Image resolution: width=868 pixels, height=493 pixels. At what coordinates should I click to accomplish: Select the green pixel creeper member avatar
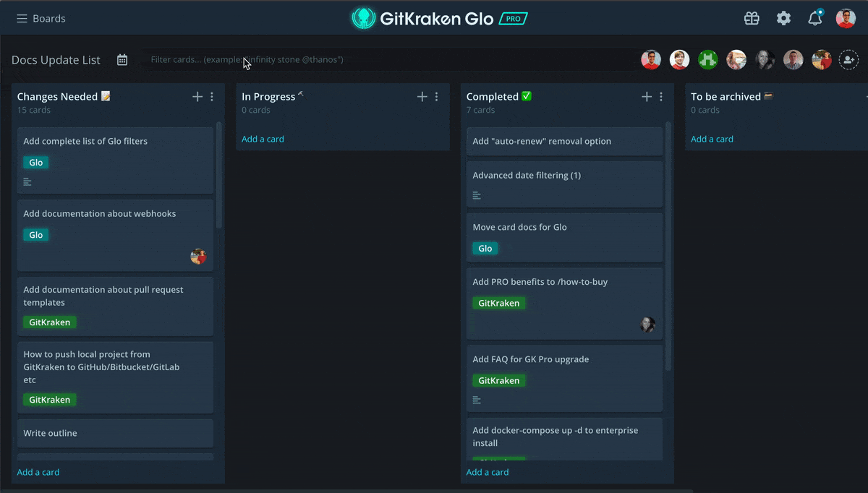click(x=707, y=60)
